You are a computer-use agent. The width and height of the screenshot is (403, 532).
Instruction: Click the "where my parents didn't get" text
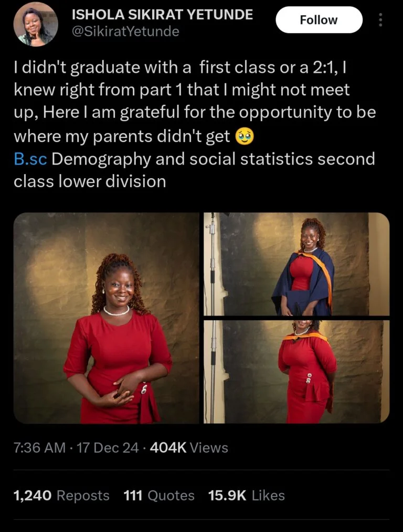pyautogui.click(x=122, y=136)
